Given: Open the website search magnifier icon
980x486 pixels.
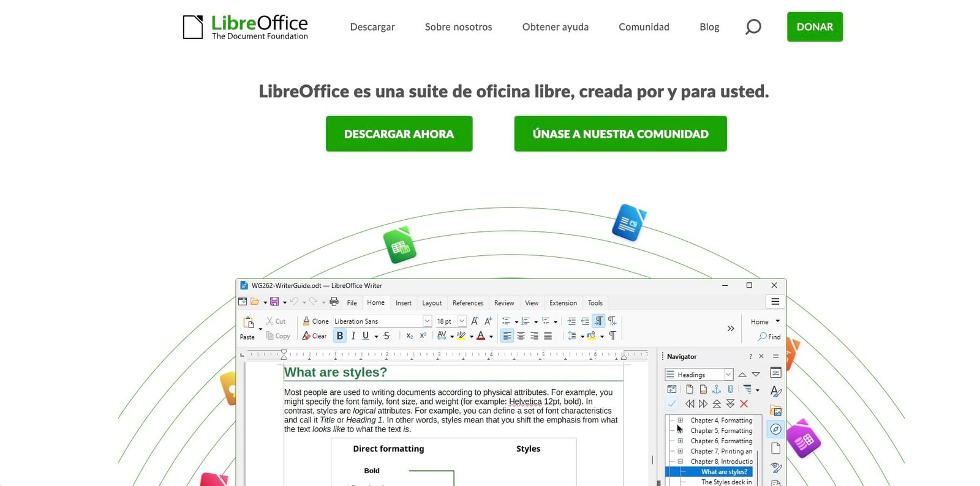Looking at the screenshot, I should click(753, 27).
